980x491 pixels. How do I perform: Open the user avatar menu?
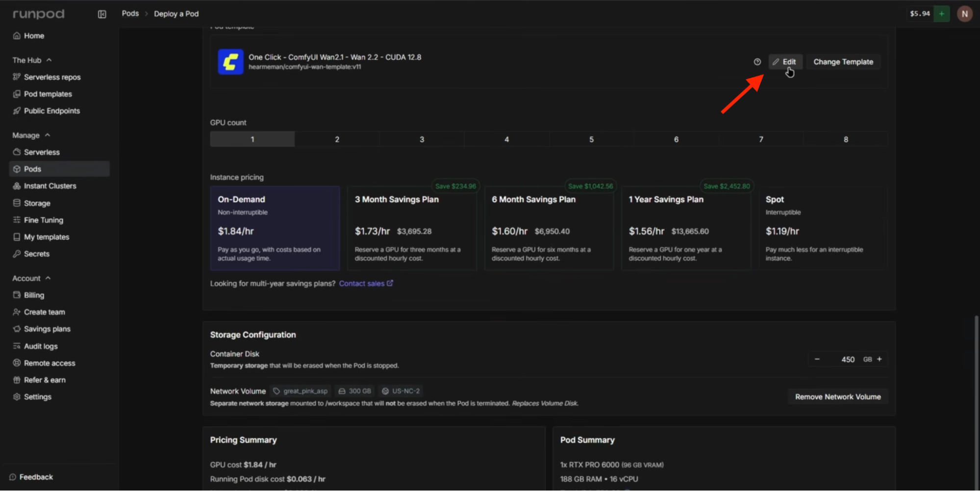965,14
